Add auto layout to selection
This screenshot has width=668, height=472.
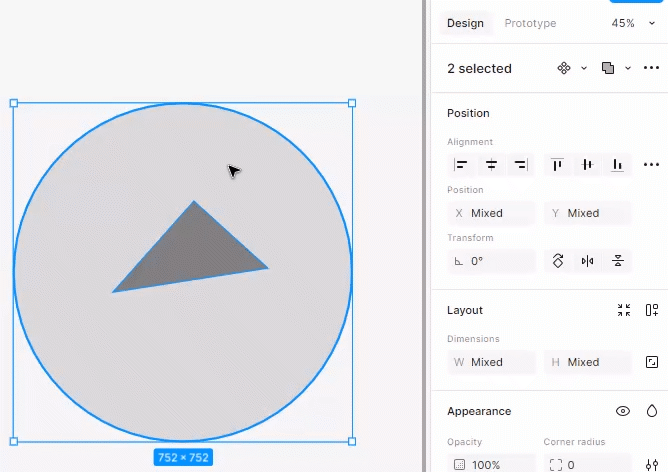point(652,310)
